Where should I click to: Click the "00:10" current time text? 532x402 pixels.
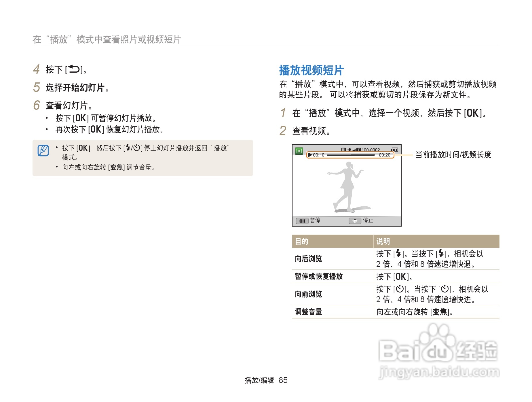pyautogui.click(x=319, y=155)
